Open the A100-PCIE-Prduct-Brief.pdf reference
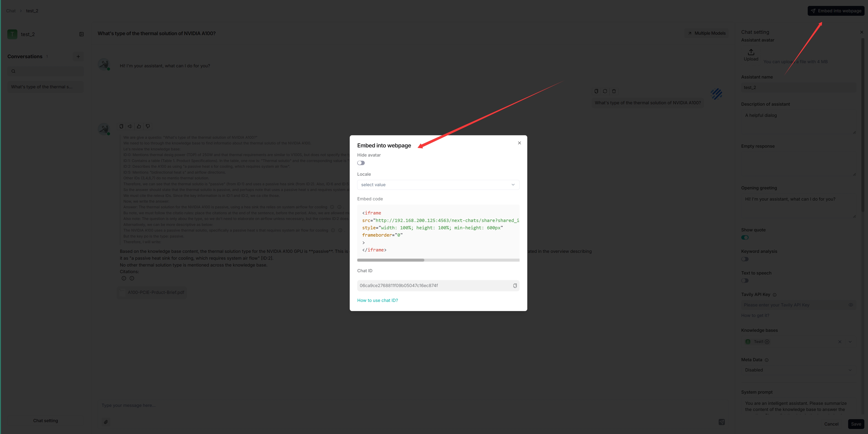This screenshot has width=868, height=434. [x=152, y=292]
